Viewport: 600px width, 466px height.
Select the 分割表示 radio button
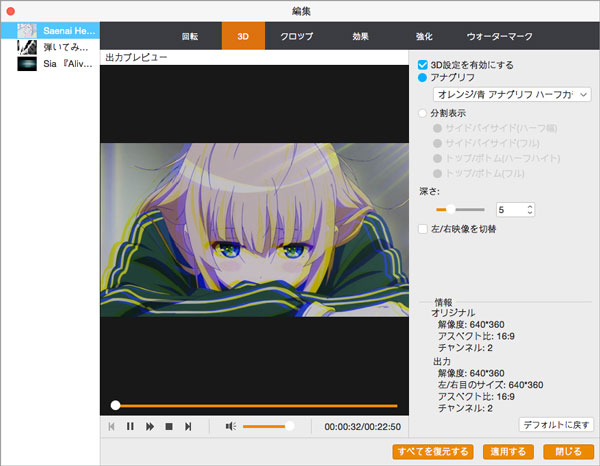click(x=422, y=113)
